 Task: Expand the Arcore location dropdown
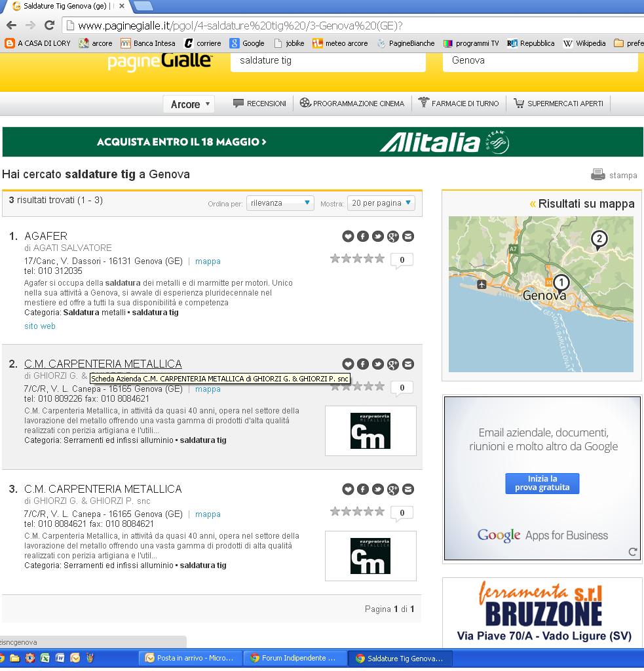click(x=189, y=104)
